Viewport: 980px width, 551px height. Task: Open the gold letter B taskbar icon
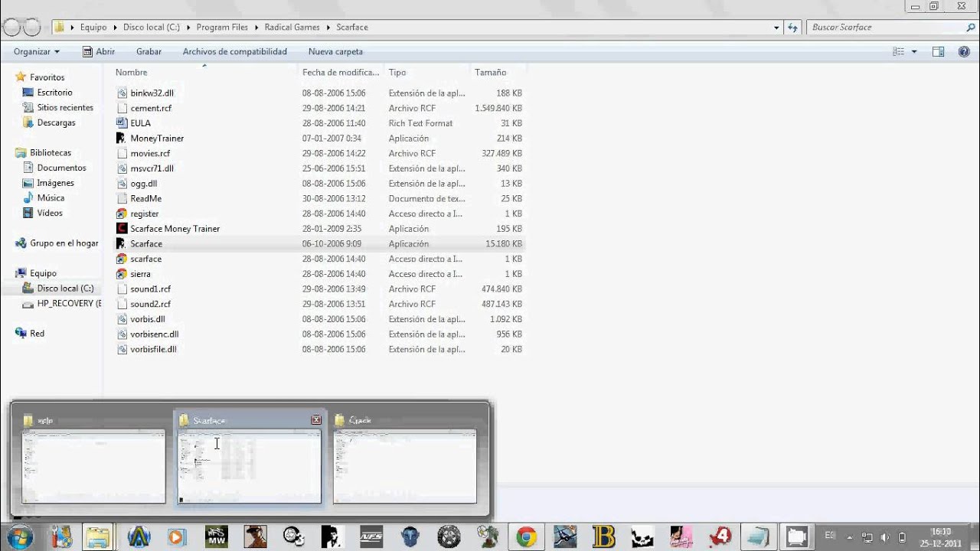coord(604,536)
